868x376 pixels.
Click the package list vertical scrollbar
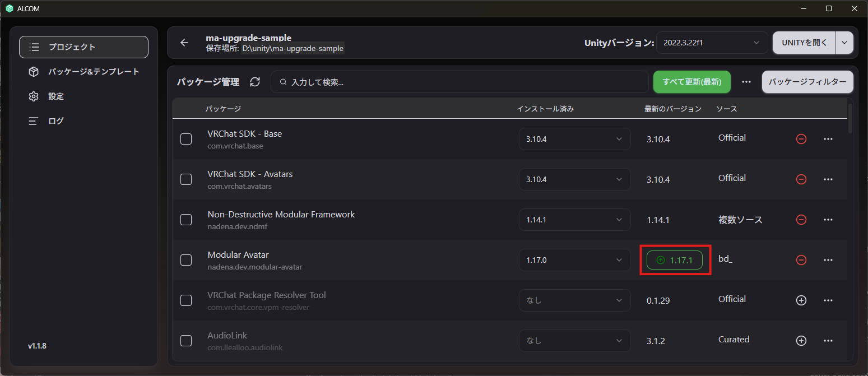point(850,118)
